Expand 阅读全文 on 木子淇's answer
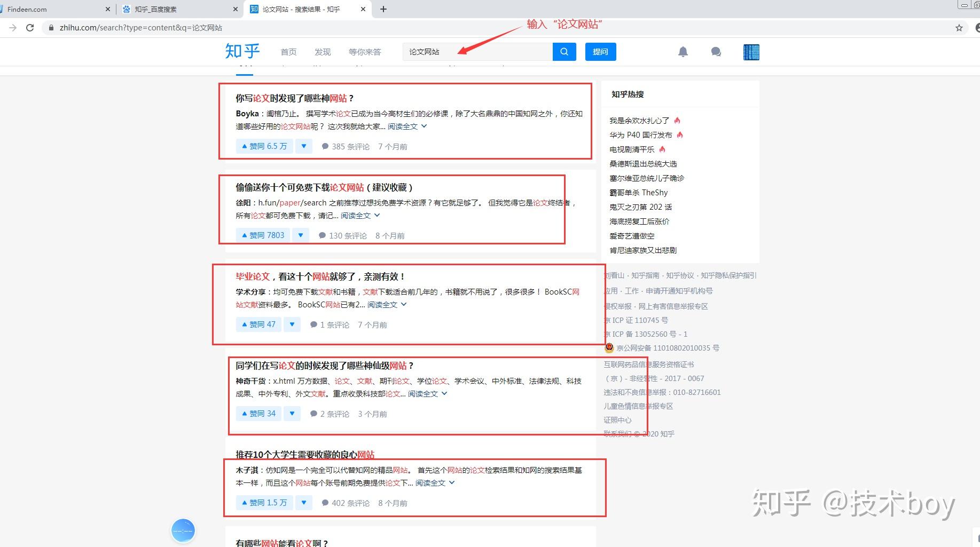This screenshot has width=980, height=547. (435, 483)
